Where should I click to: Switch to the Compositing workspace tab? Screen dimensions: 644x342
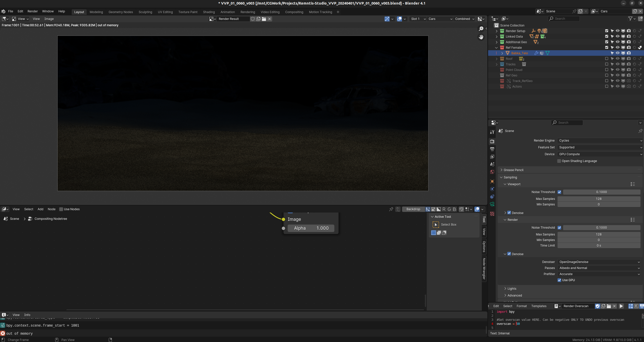coord(294,12)
